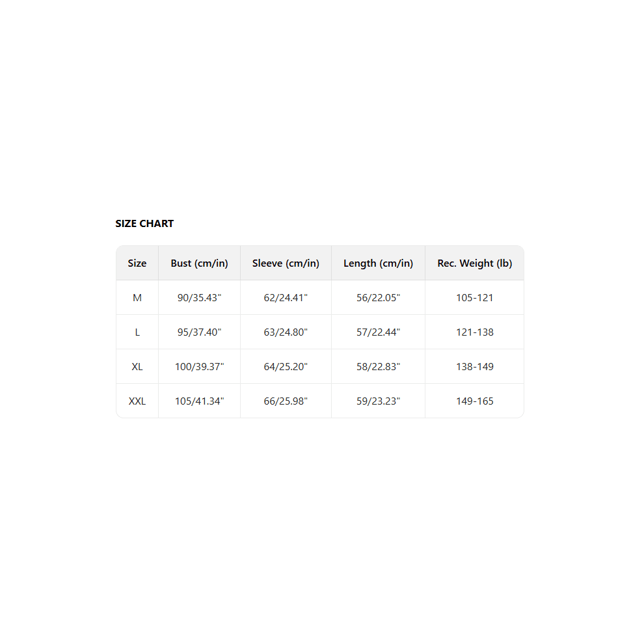The width and height of the screenshot is (644, 644).
Task: Click the 66/25.98" sleeve value
Action: pyautogui.click(x=286, y=401)
